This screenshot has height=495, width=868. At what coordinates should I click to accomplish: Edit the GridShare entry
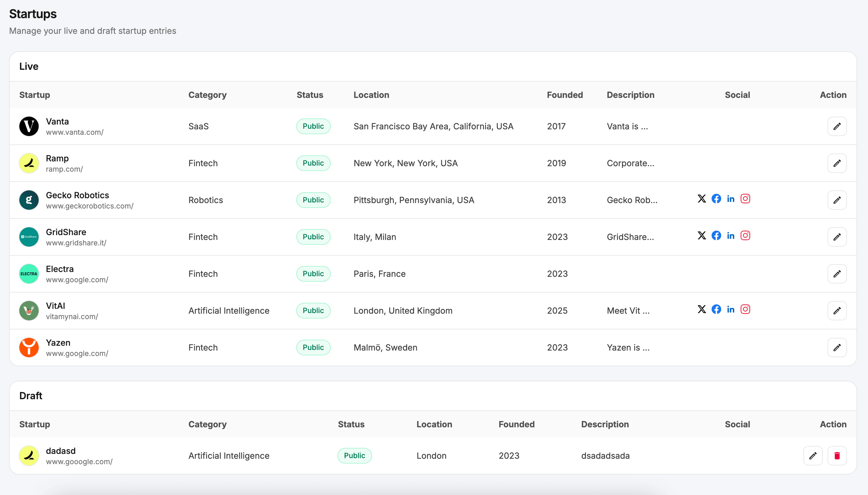[x=837, y=237]
